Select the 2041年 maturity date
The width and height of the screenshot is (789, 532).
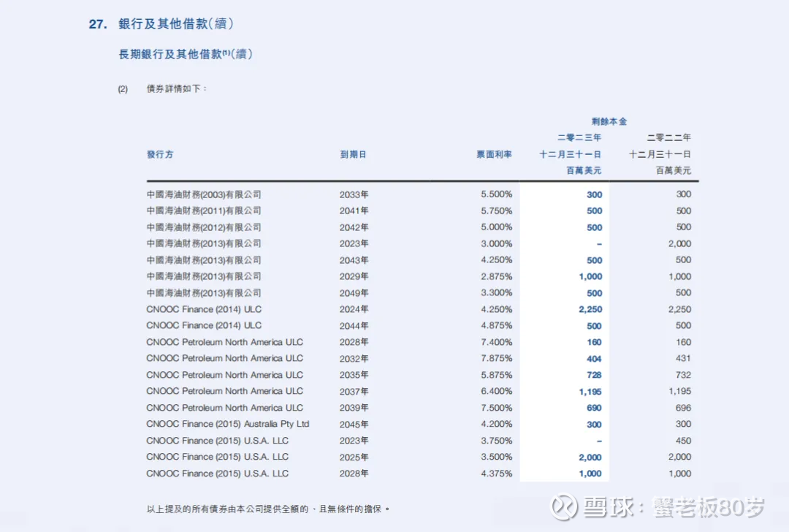[354, 210]
